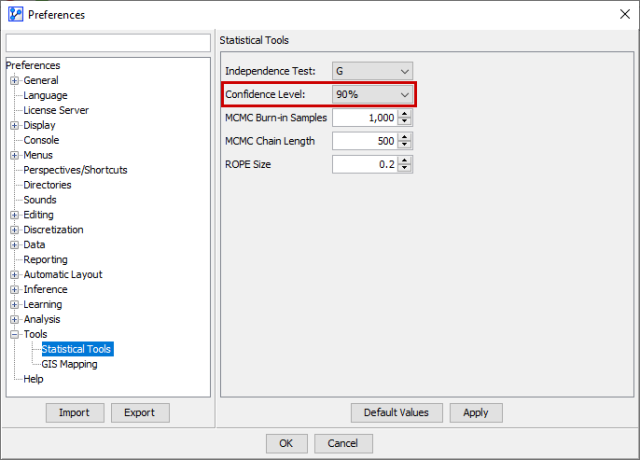Select the Automatic Layout tree label

pos(63,275)
